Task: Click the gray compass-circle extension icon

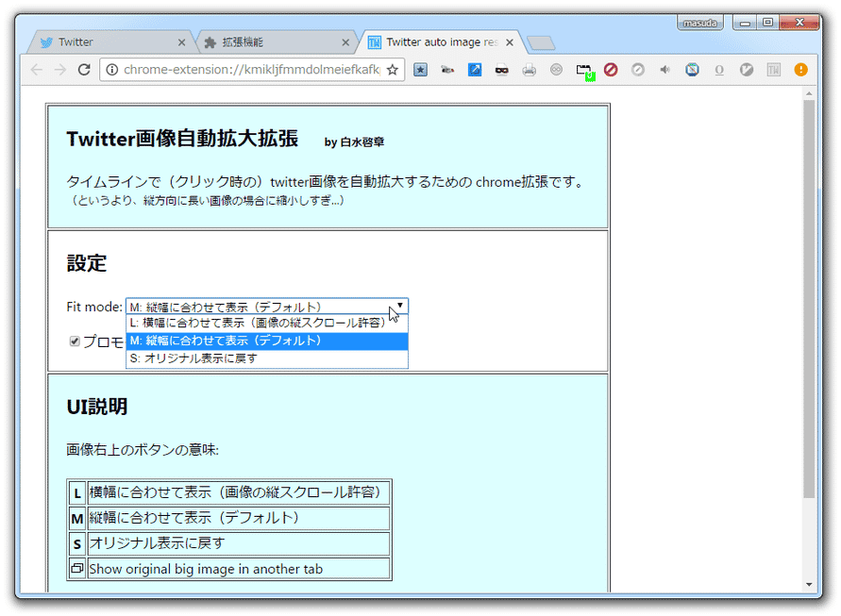Action: click(x=638, y=70)
